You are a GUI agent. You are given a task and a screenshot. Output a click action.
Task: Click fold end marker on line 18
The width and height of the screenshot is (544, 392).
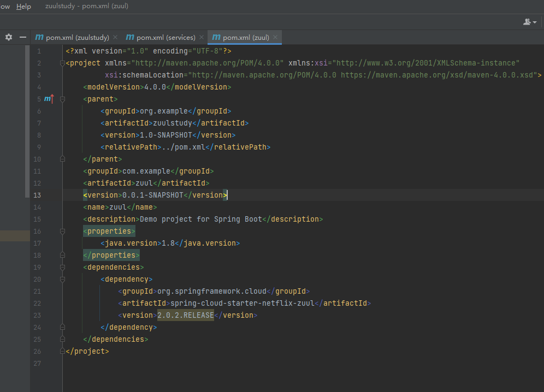(62, 255)
